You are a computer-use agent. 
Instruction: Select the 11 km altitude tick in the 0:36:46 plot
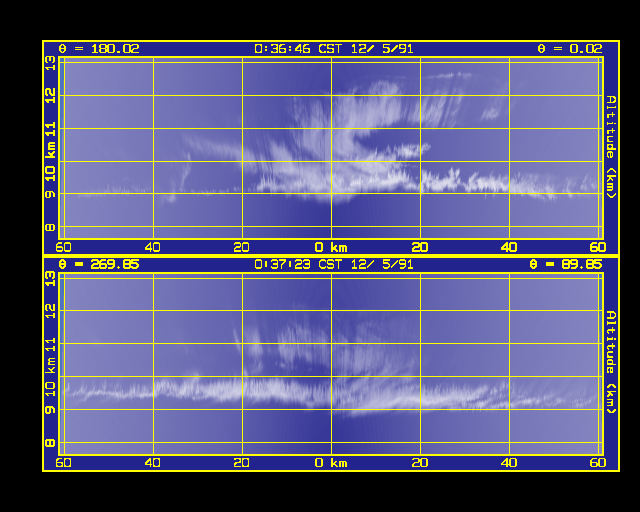[x=50, y=130]
